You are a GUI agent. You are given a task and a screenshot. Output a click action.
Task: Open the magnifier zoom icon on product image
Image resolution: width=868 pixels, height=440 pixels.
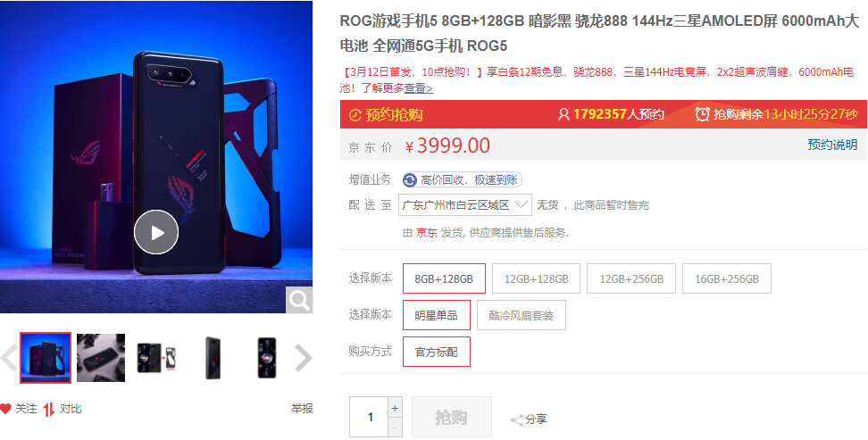point(299,300)
